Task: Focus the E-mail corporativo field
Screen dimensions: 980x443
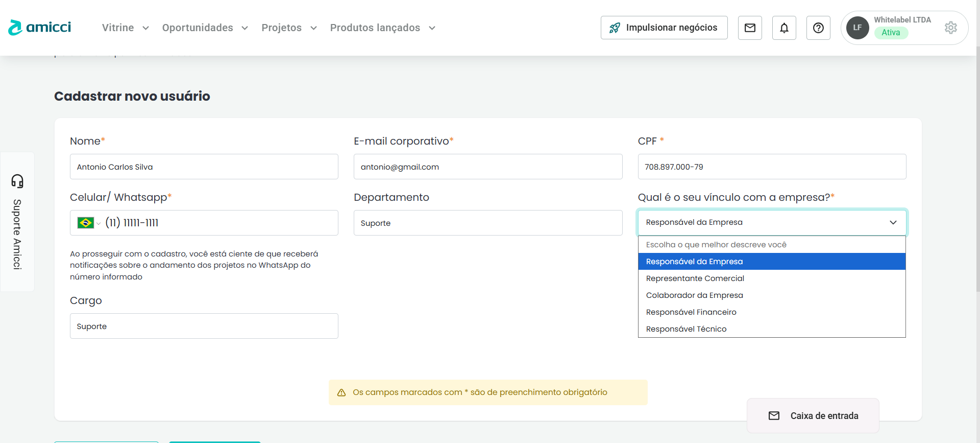Action: pos(487,167)
